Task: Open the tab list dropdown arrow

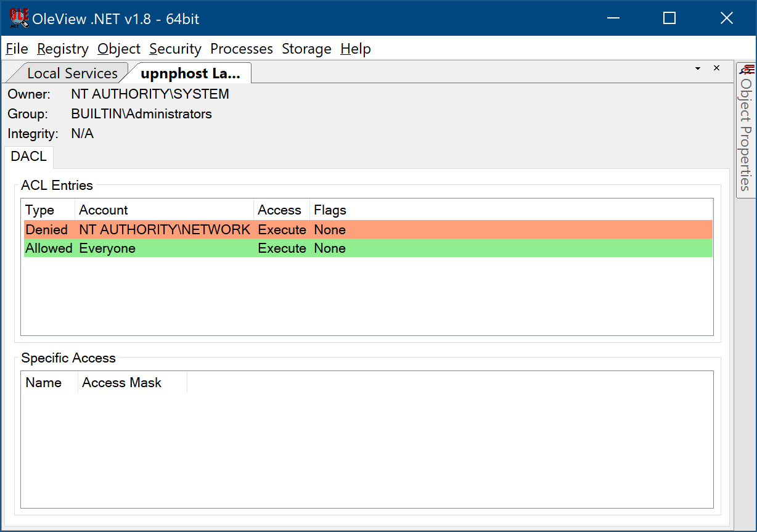Action: pyautogui.click(x=698, y=68)
